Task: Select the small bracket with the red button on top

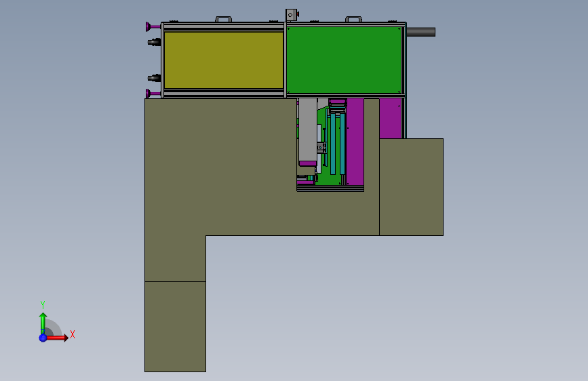Action: pyautogui.click(x=292, y=15)
